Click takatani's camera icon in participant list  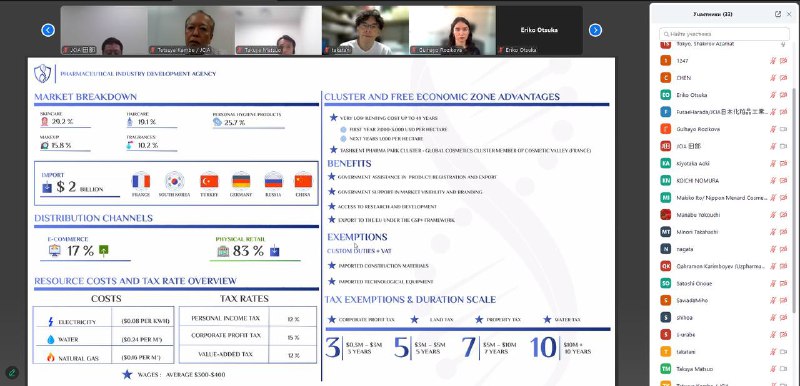tap(784, 351)
